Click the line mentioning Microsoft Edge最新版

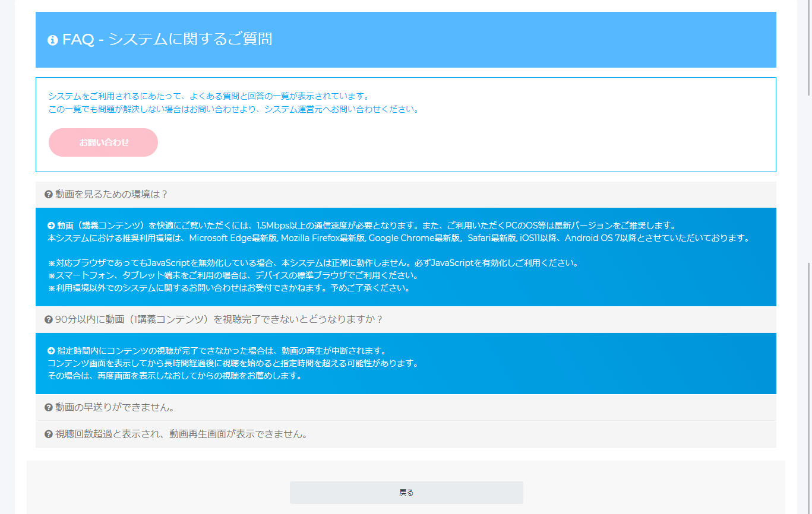point(399,239)
